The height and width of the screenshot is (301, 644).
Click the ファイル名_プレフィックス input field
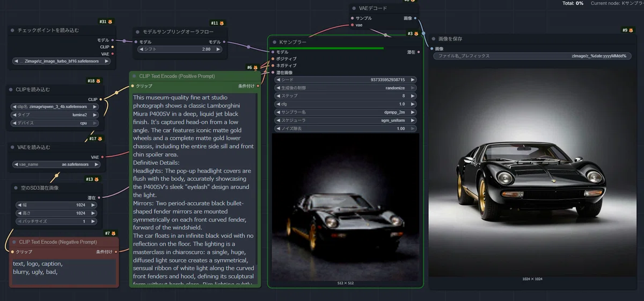[x=533, y=55]
